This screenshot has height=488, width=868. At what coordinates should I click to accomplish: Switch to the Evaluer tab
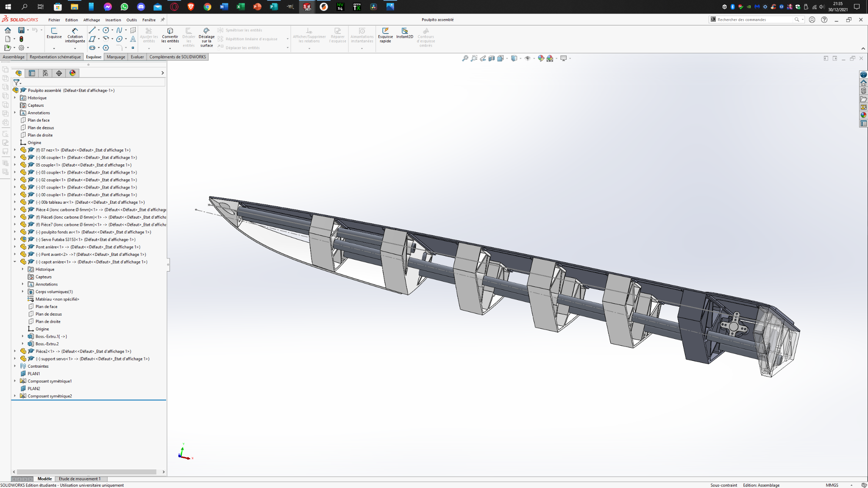pos(137,57)
